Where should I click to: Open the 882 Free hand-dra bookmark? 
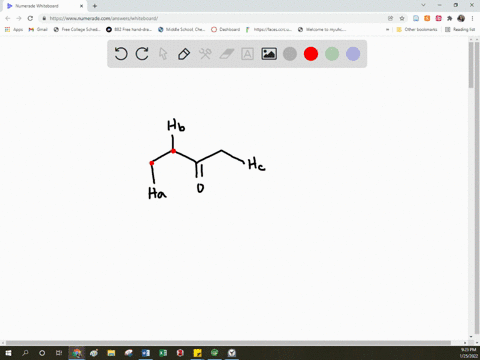click(x=129, y=29)
